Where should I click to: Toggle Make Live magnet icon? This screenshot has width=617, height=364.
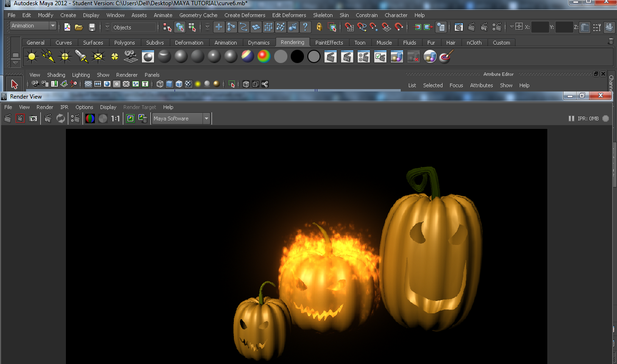coord(399,27)
